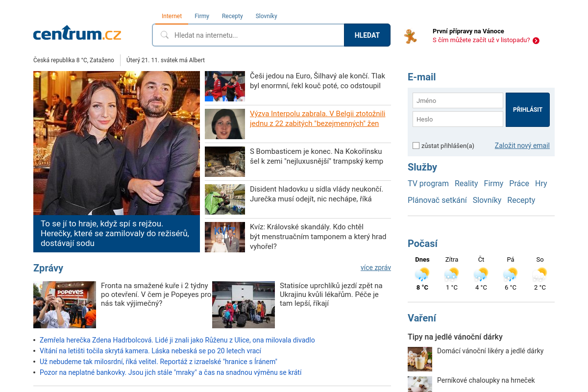588x392 pixels.
Task: Click the HLEDAT search button
Action: [x=367, y=35]
